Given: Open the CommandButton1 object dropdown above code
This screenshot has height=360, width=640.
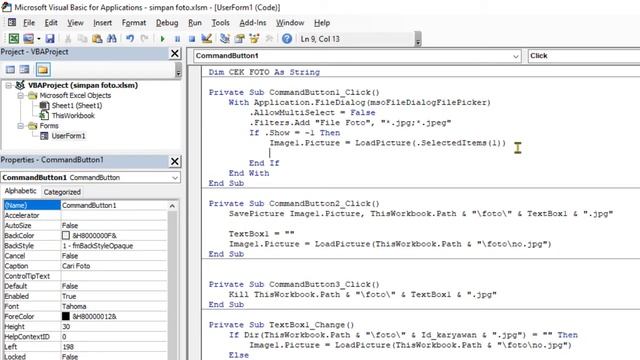Looking at the screenshot, I should pos(516,56).
